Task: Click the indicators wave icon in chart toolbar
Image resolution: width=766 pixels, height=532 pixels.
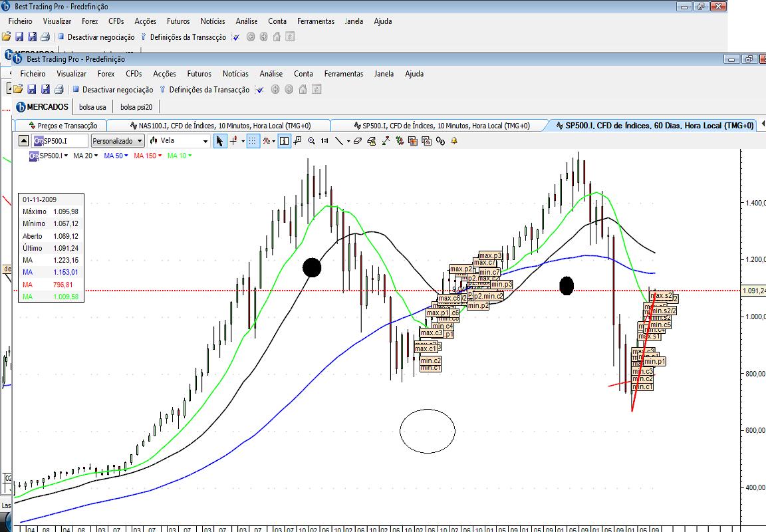Action: click(267, 141)
